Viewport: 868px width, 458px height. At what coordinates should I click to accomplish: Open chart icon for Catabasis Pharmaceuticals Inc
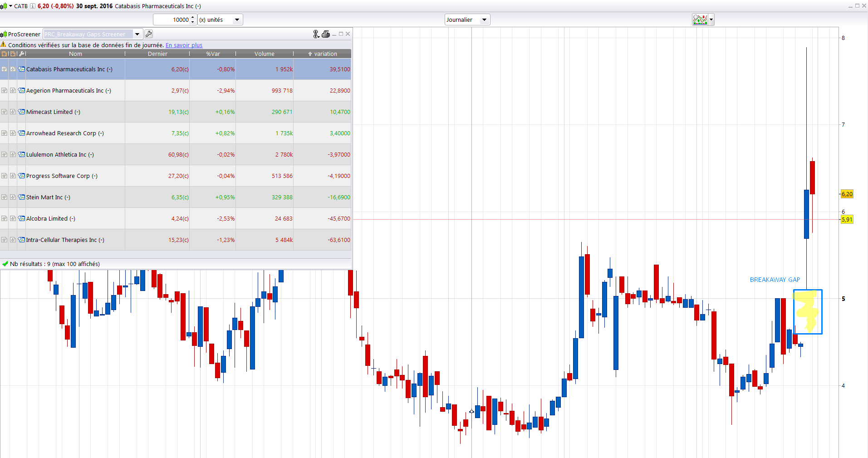[21, 69]
